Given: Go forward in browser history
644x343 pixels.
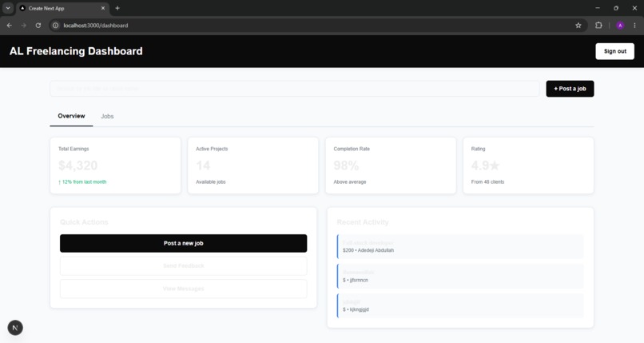Looking at the screenshot, I should [23, 26].
